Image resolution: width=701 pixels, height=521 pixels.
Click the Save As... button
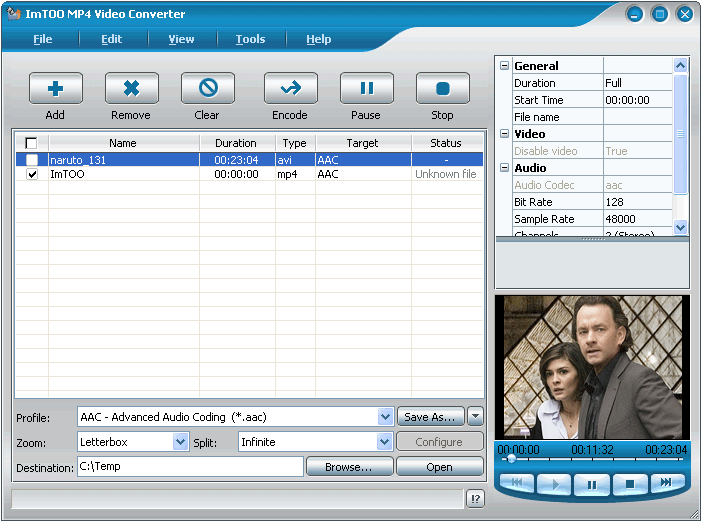(430, 417)
